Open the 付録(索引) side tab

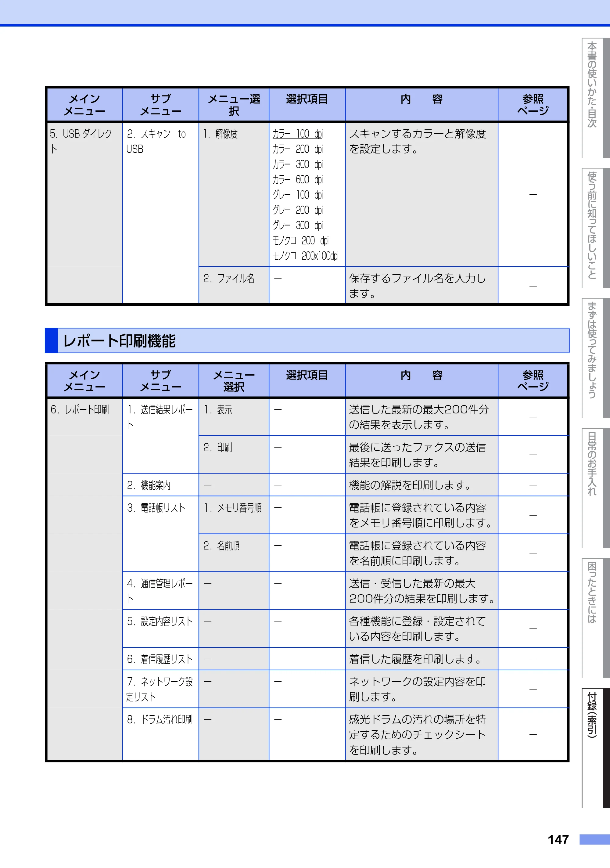[595, 748]
